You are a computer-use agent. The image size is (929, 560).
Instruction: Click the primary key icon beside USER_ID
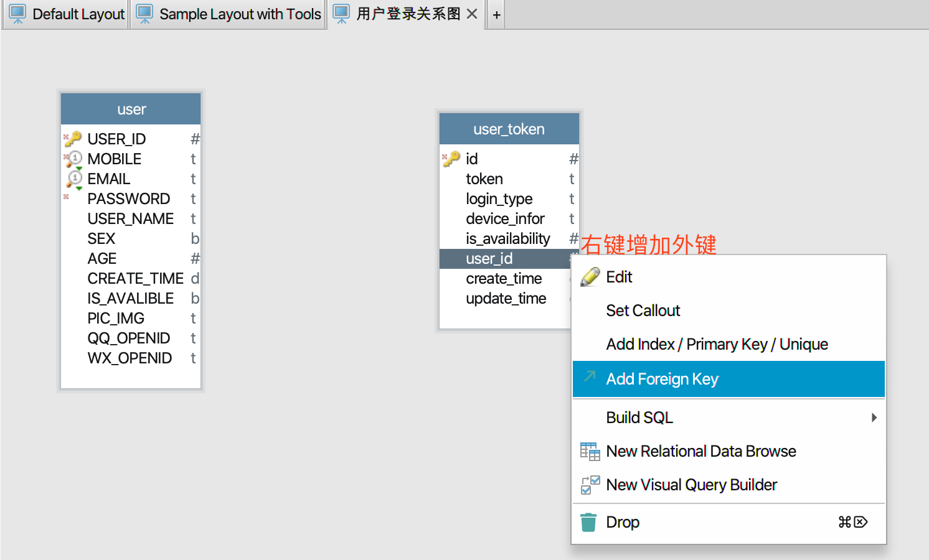pos(73,138)
